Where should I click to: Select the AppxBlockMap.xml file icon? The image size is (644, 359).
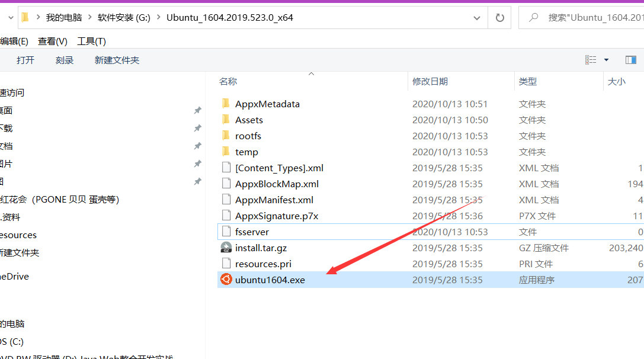pyautogui.click(x=226, y=183)
